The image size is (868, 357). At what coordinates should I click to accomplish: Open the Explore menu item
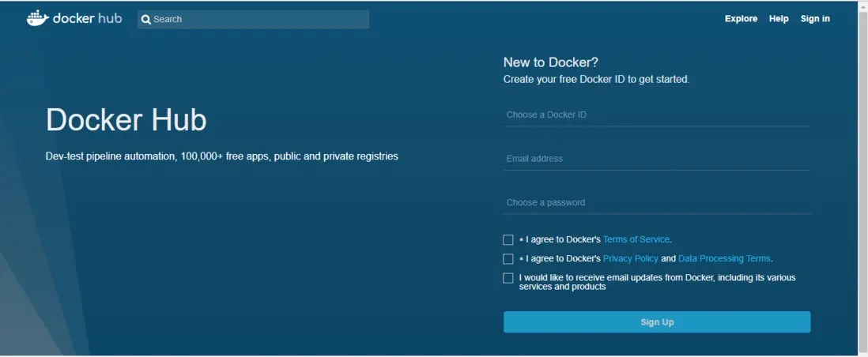click(741, 19)
